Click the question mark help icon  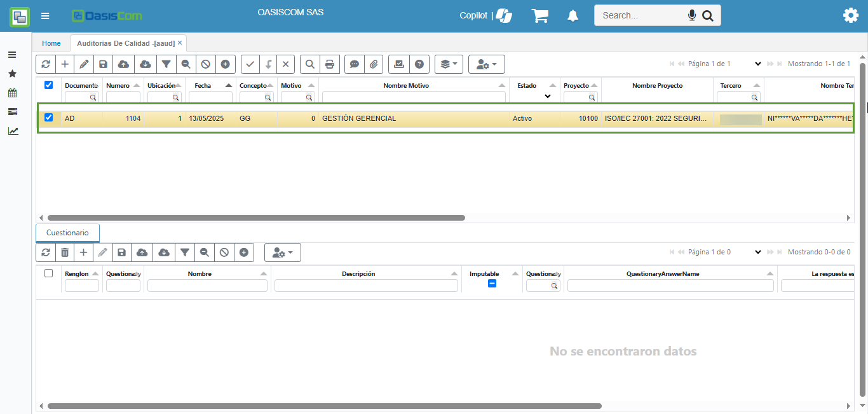point(419,64)
